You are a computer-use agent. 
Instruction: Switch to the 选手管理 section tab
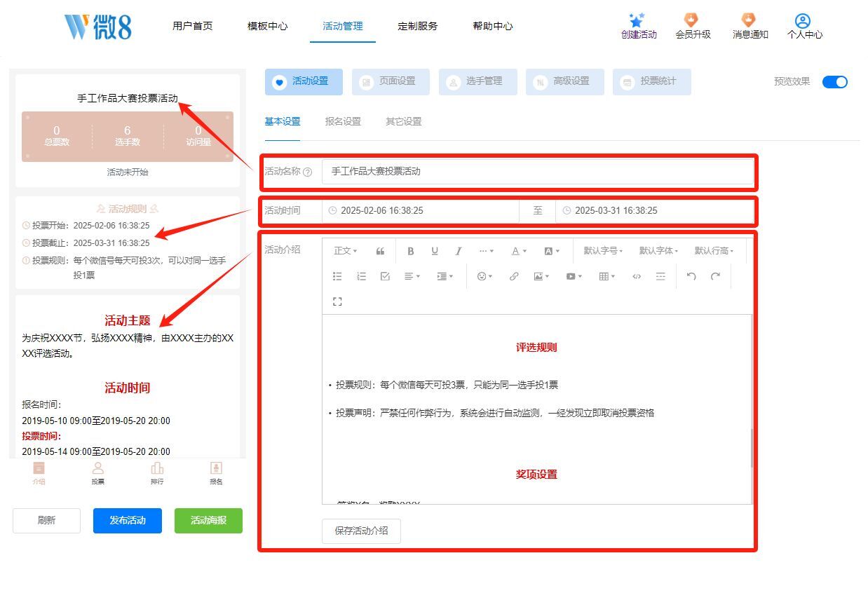(477, 81)
